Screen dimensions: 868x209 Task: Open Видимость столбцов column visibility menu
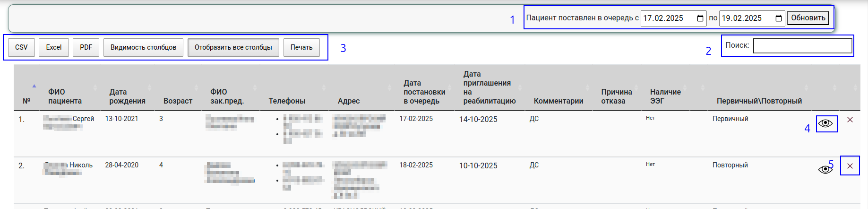tap(143, 47)
